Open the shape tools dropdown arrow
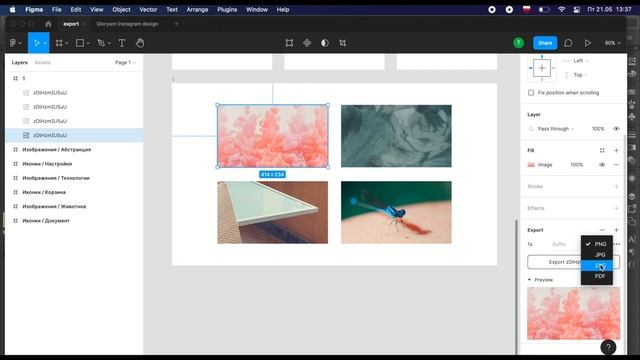The height and width of the screenshot is (360, 640). click(88, 43)
